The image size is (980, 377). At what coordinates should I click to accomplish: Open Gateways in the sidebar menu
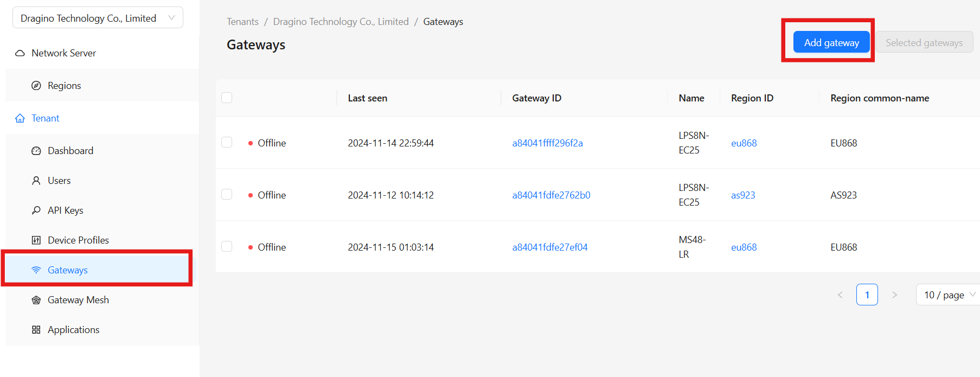(x=68, y=270)
